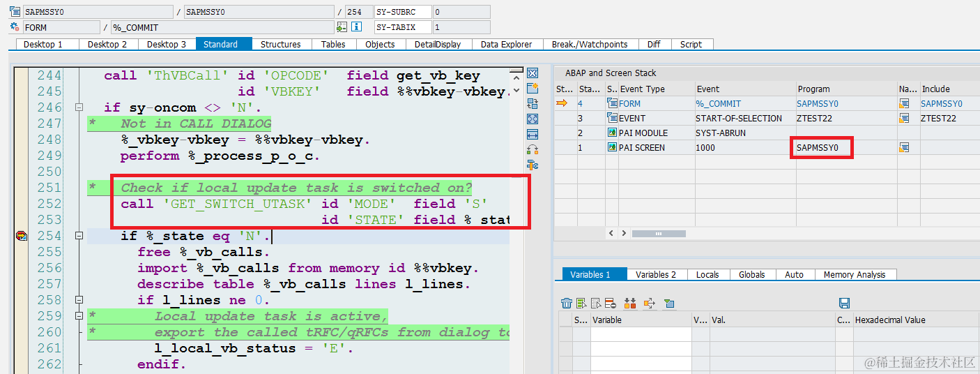Open the Diff tab
The height and width of the screenshot is (374, 980).
pos(654,44)
